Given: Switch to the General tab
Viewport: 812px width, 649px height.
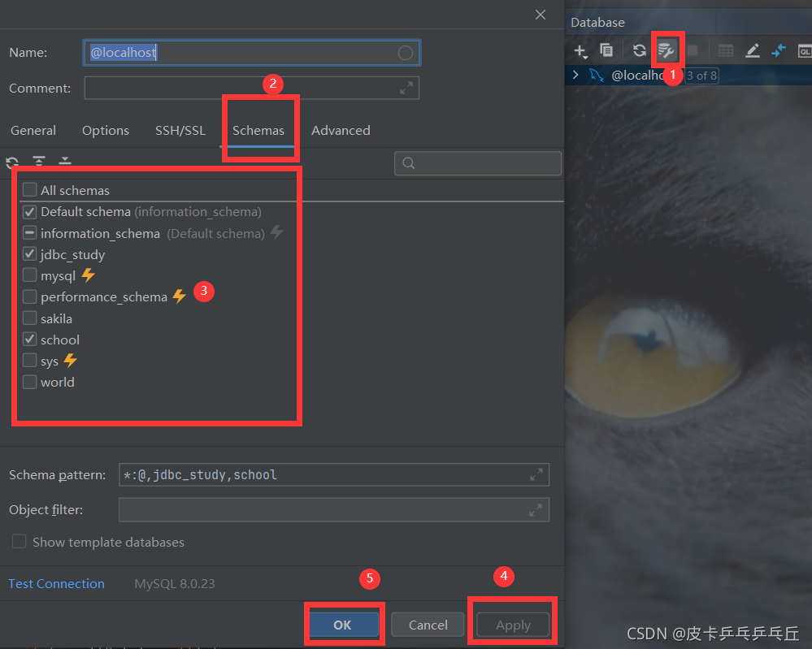Looking at the screenshot, I should pos(33,131).
